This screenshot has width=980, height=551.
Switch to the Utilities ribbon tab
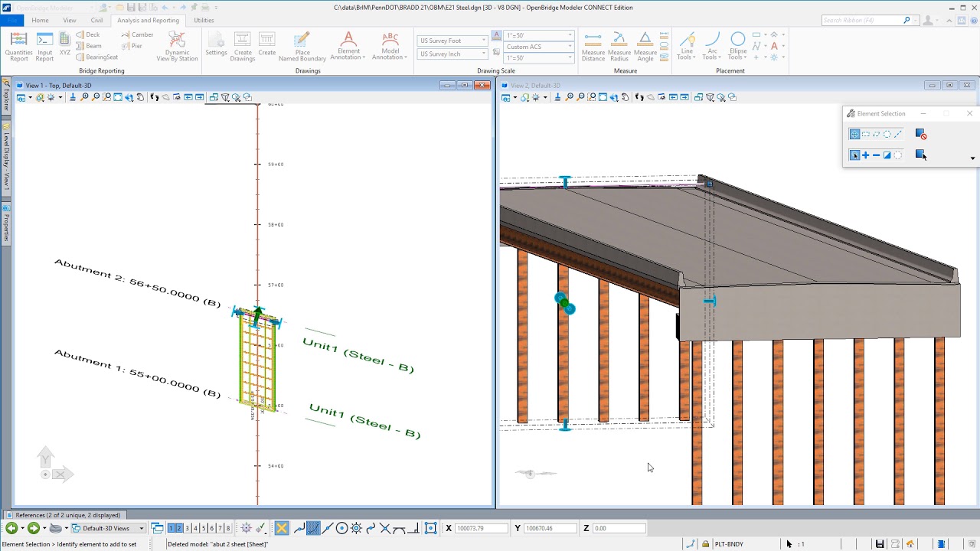(x=204, y=21)
